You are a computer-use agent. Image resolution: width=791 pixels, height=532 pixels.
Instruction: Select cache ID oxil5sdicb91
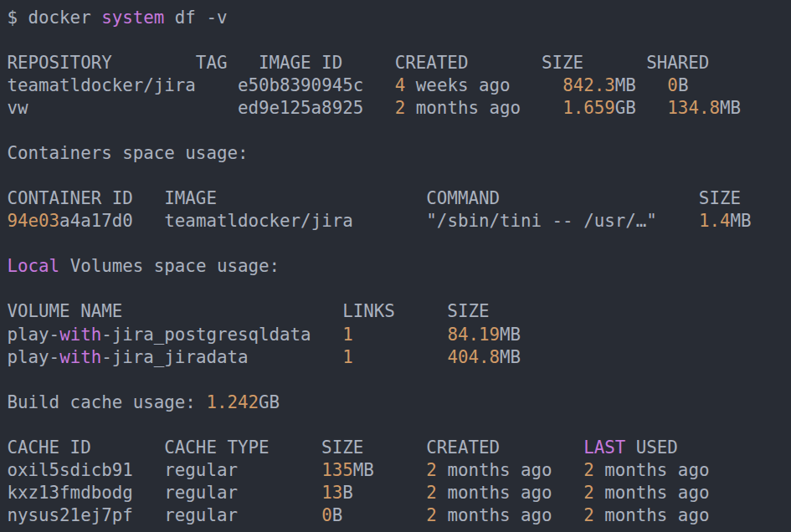[69, 470]
